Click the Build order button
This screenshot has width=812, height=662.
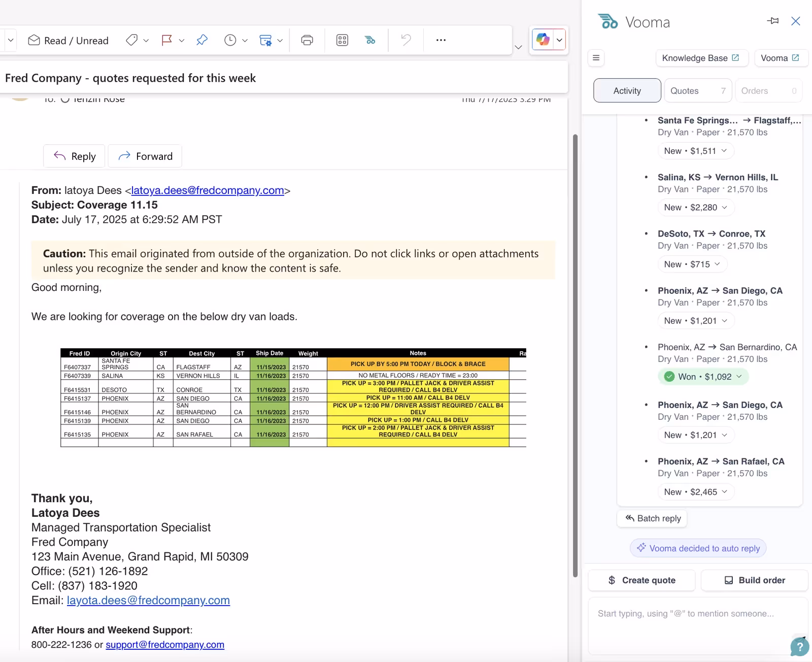click(x=755, y=580)
